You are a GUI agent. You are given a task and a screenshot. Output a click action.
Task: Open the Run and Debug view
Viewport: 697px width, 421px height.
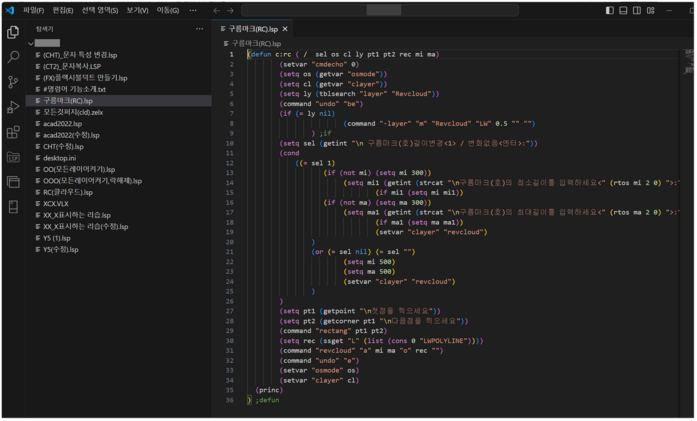[13, 107]
